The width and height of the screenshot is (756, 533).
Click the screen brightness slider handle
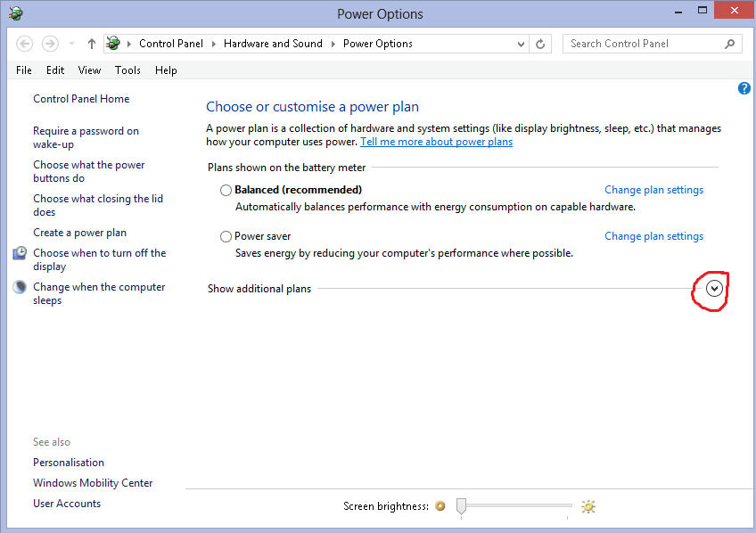461,506
